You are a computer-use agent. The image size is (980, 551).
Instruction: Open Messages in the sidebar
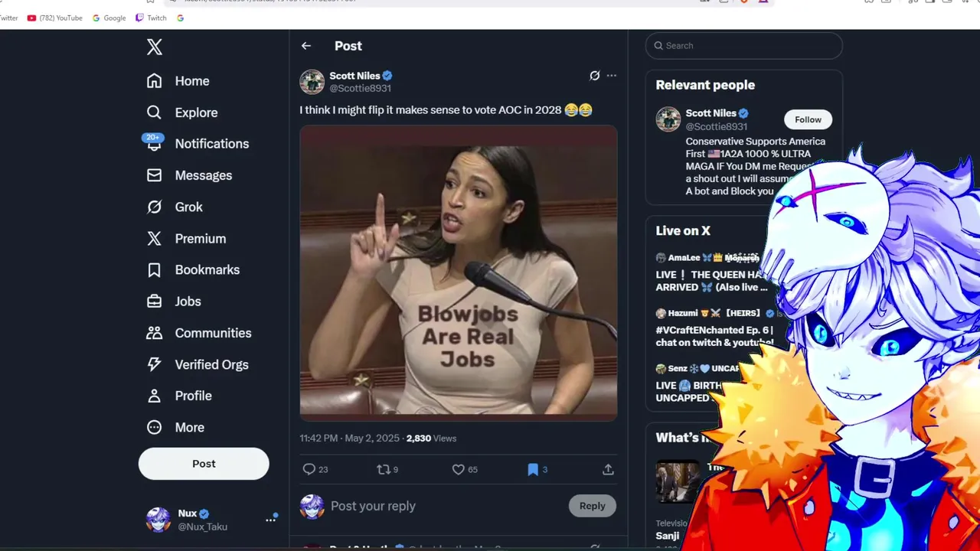click(203, 175)
